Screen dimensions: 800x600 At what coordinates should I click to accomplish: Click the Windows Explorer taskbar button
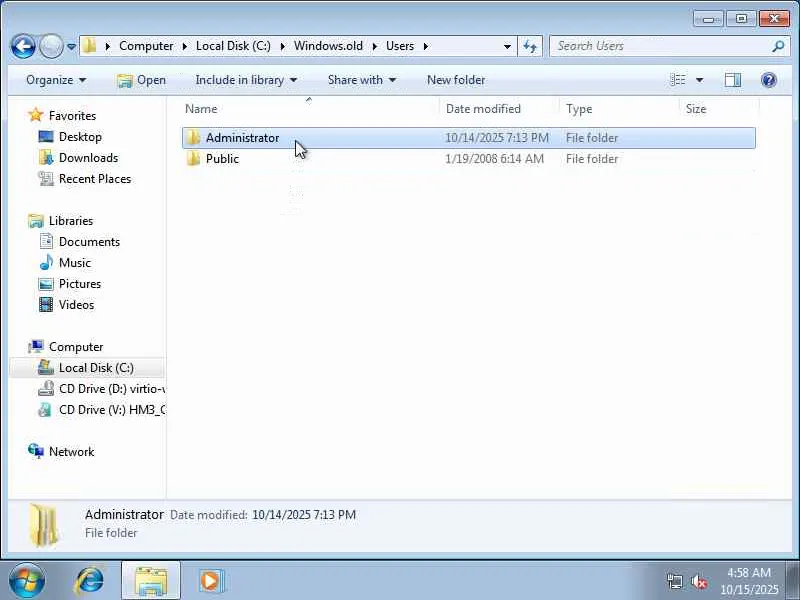click(151, 581)
